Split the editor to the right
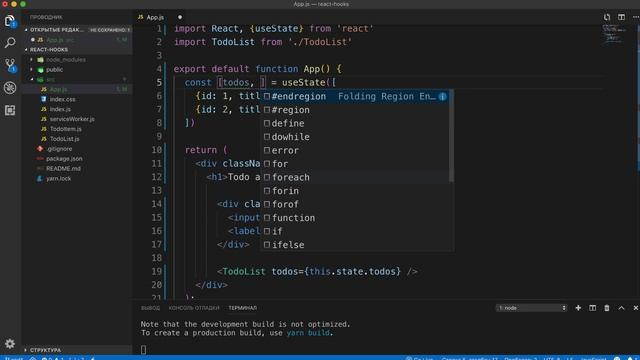The height and width of the screenshot is (360, 640). 621,17
